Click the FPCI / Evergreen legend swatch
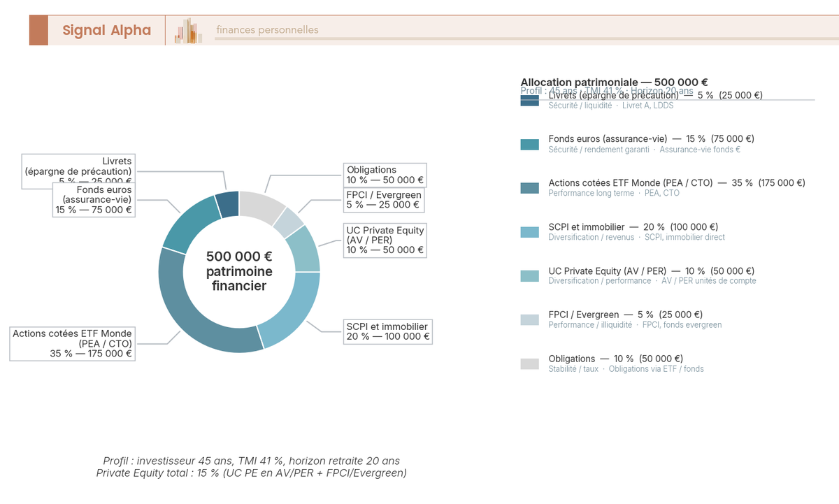Screen dimensions: 839x504 tap(529, 320)
